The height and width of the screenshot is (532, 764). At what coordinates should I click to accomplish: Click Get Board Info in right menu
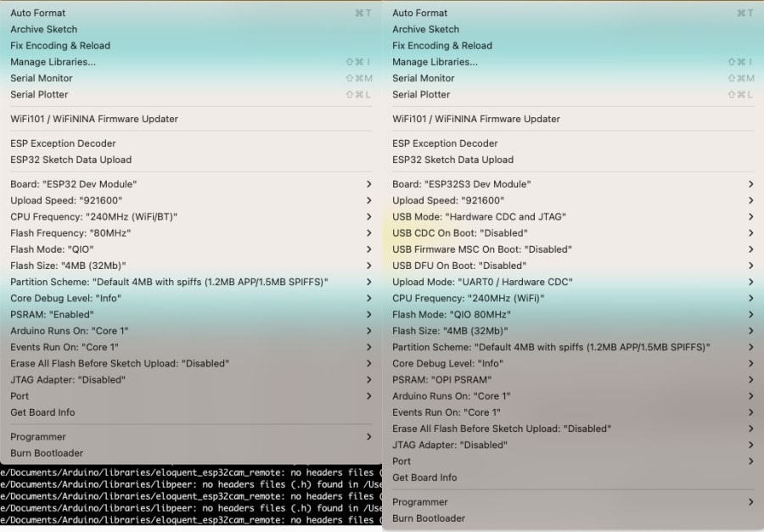click(x=573, y=478)
